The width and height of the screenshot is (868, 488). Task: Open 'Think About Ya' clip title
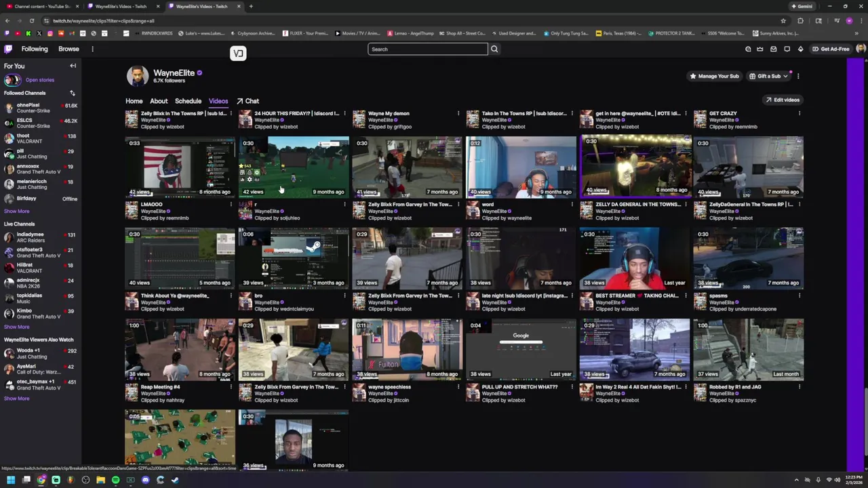(x=174, y=296)
